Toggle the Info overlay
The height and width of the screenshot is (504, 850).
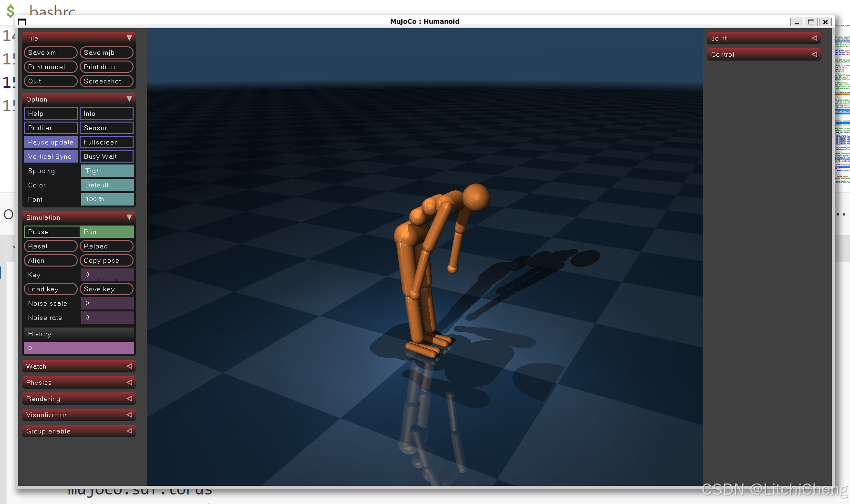[106, 113]
